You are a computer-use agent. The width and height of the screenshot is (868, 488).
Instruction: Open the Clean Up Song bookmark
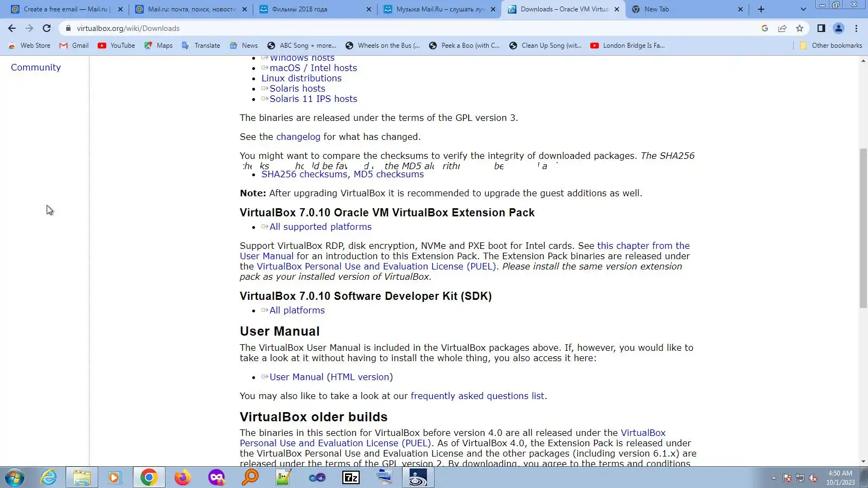(545, 46)
